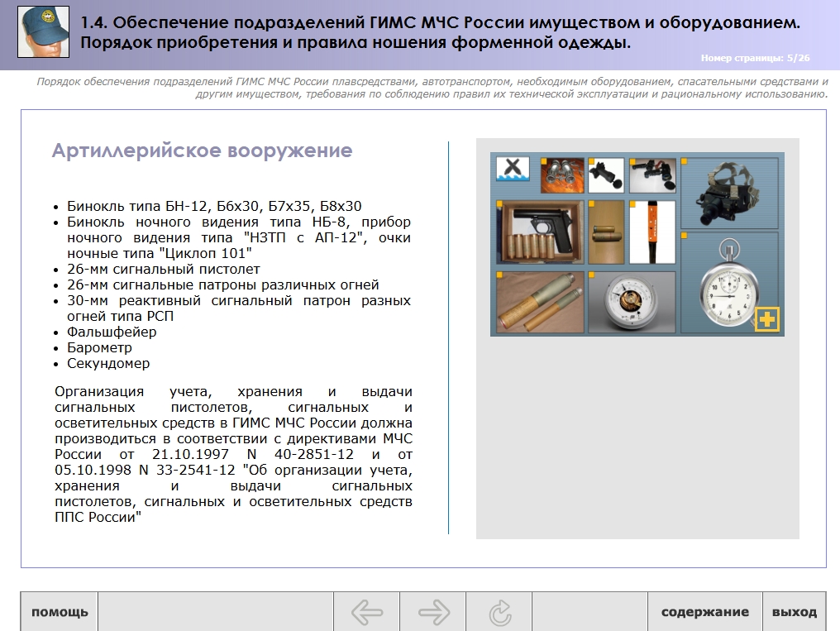Click the bullet starting "30-мм реактивный сигнальный патрон"

pyautogui.click(x=239, y=308)
